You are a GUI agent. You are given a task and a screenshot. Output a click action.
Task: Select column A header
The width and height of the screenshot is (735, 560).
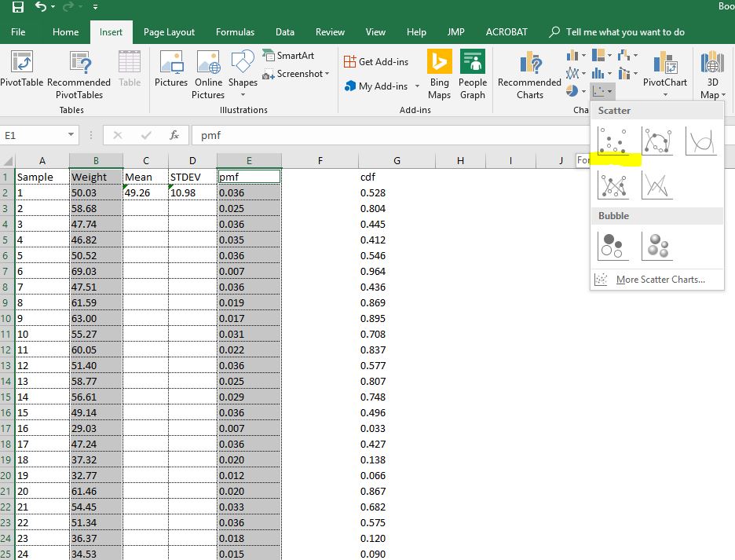(42, 161)
